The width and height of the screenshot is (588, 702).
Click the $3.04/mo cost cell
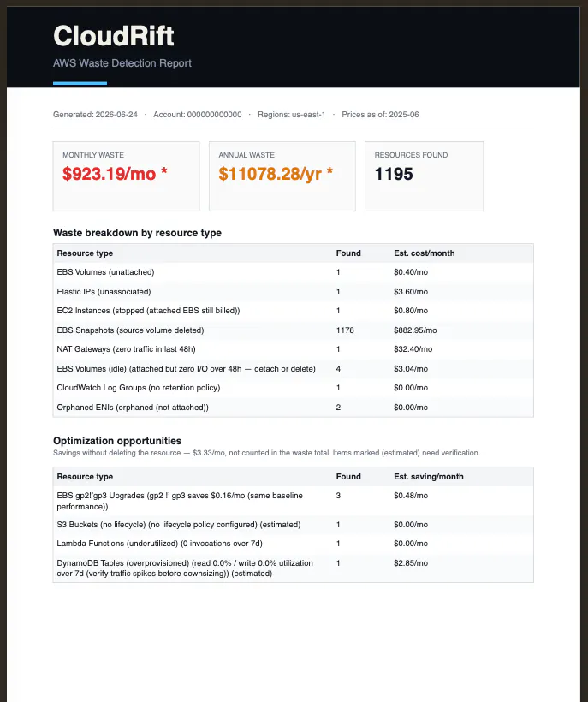point(411,369)
